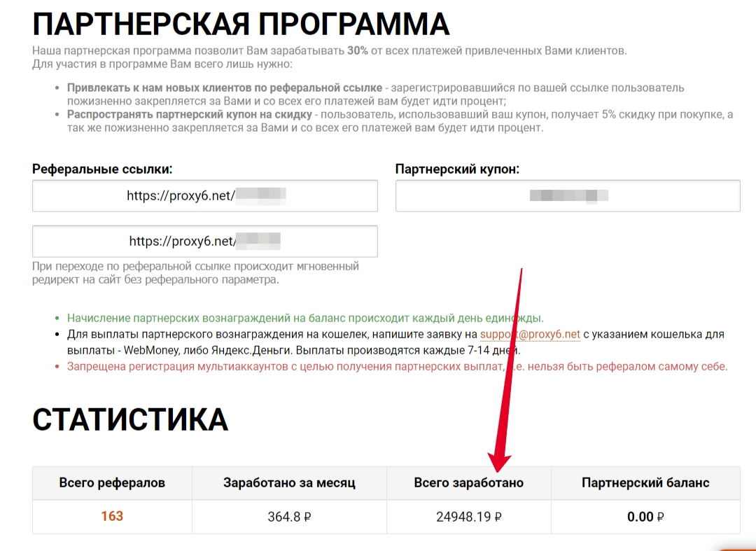The image size is (756, 551).
Task: Select the partner coupon code field
Action: tap(568, 196)
